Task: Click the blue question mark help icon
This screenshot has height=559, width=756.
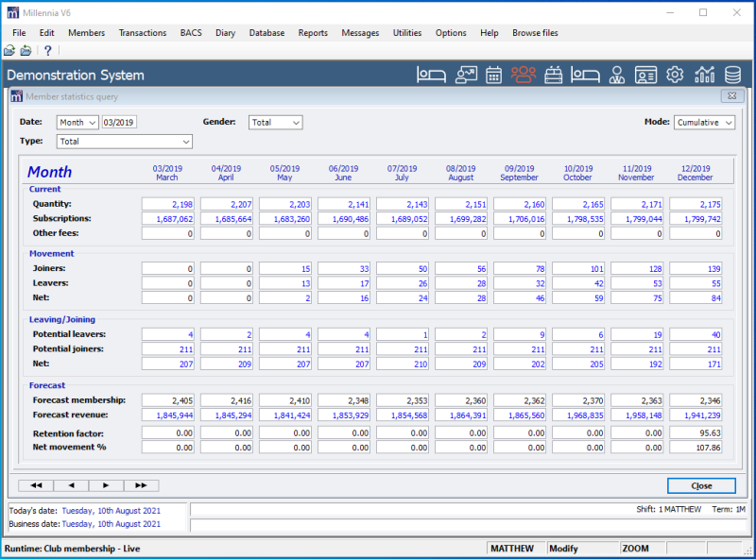Action: [47, 51]
